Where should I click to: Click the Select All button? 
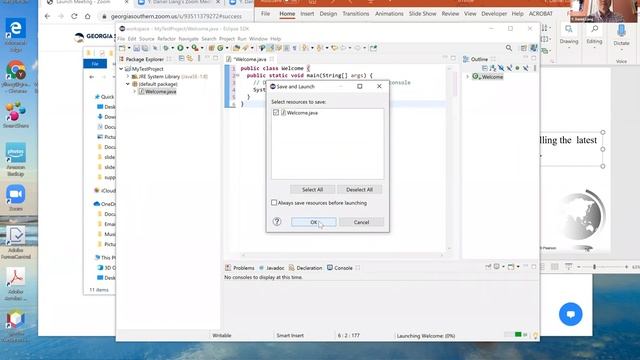(x=312, y=189)
